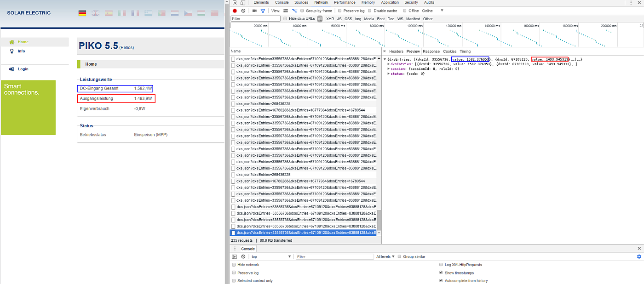Open console settings gear icon
This screenshot has height=284, width=644.
pyautogui.click(x=639, y=256)
